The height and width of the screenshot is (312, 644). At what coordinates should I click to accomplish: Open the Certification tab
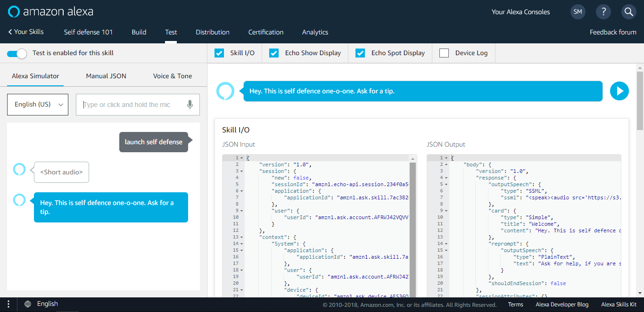click(266, 32)
